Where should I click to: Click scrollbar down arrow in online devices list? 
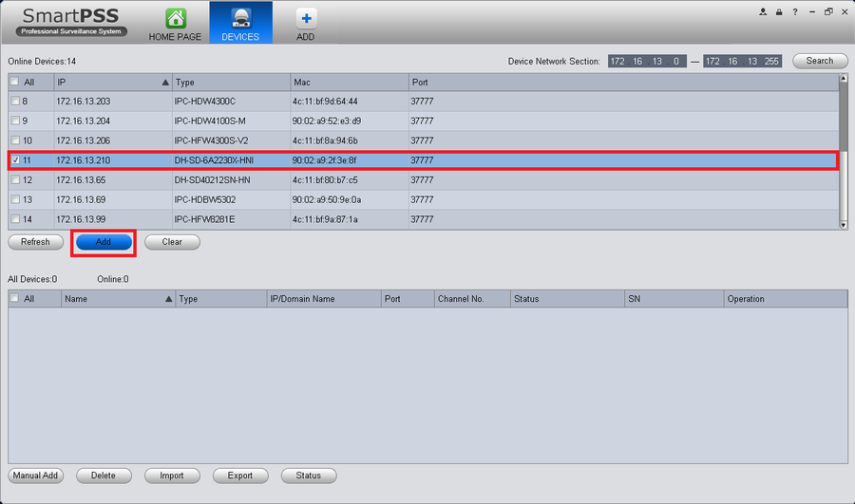[844, 225]
